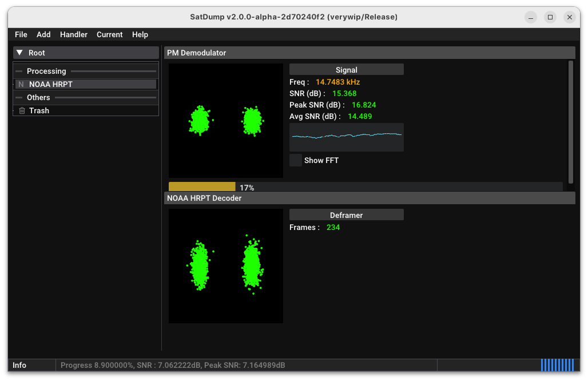This screenshot has height=381, width=588.
Task: Click the SNR history graph
Action: pyautogui.click(x=346, y=137)
